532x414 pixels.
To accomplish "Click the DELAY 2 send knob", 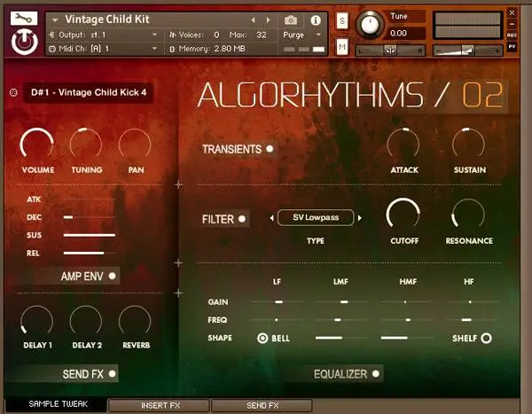I will [x=86, y=322].
